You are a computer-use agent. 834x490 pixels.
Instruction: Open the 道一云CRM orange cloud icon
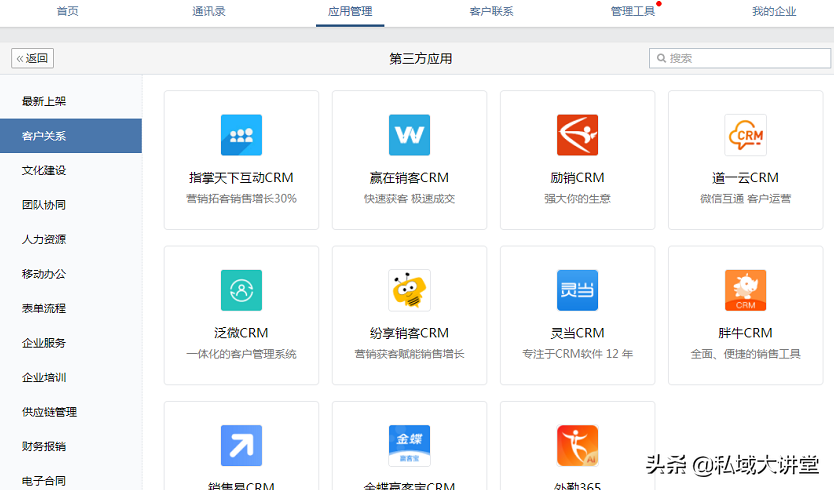click(x=745, y=135)
